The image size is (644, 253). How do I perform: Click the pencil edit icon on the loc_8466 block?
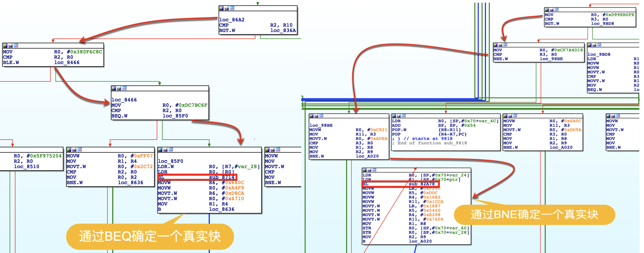coord(119,88)
